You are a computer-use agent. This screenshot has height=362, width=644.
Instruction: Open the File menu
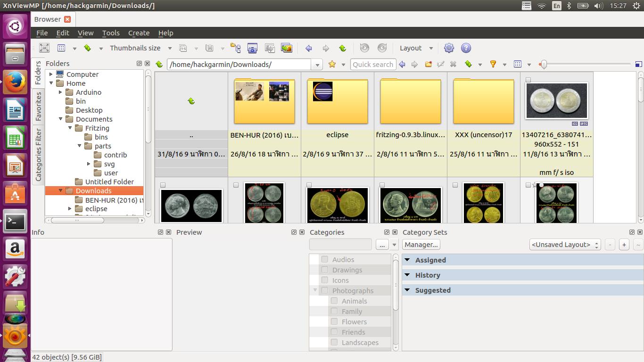[42, 33]
